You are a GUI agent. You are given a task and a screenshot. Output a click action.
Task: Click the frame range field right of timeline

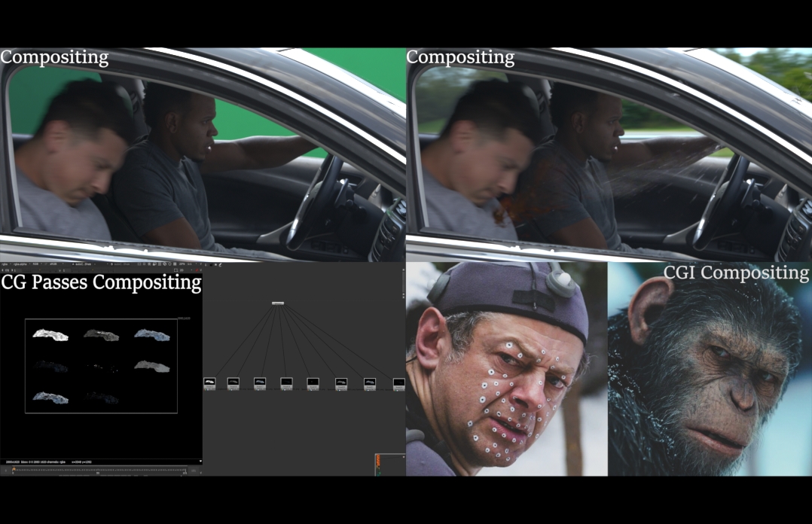pos(194,471)
